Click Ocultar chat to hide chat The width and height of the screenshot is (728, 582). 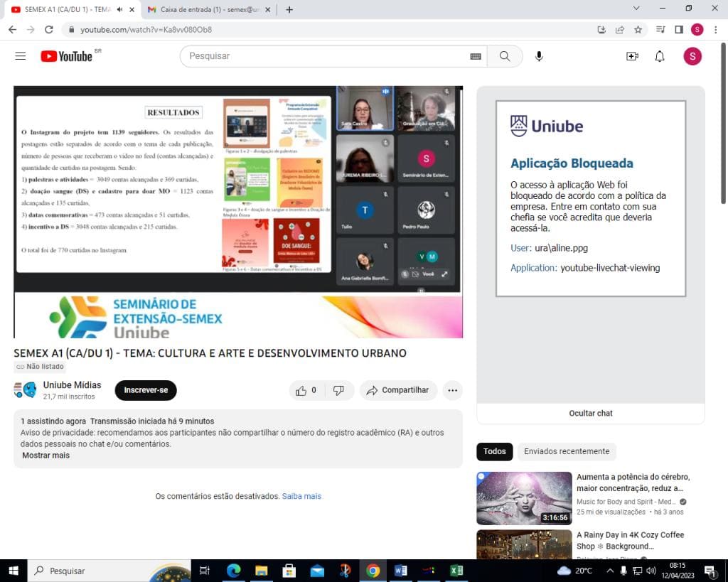coord(591,413)
